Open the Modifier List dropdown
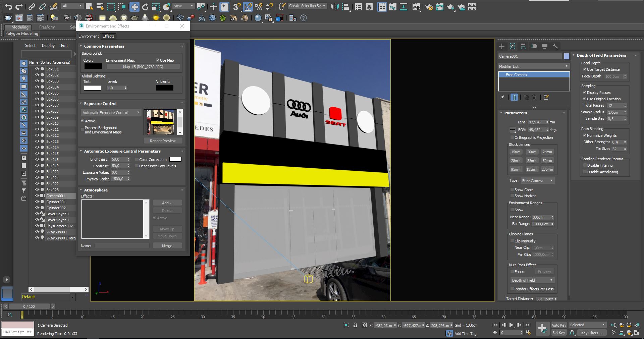Image resolution: width=644 pixels, height=339 pixels. 566,66
